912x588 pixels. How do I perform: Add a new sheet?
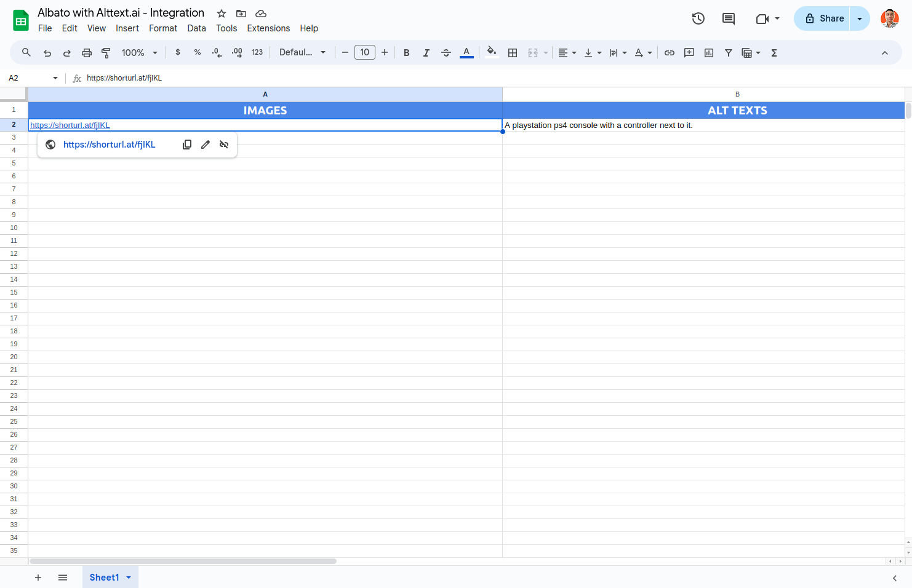tap(38, 578)
